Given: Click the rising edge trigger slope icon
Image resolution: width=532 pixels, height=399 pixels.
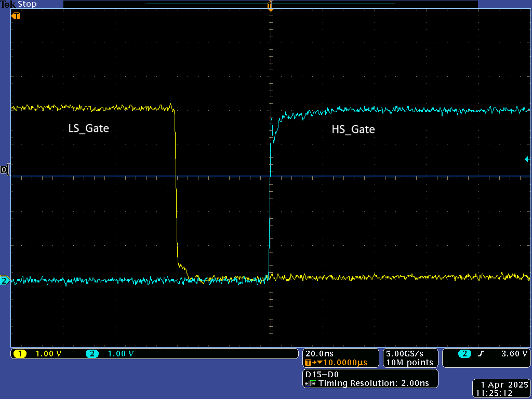Looking at the screenshot, I should coord(481,354).
